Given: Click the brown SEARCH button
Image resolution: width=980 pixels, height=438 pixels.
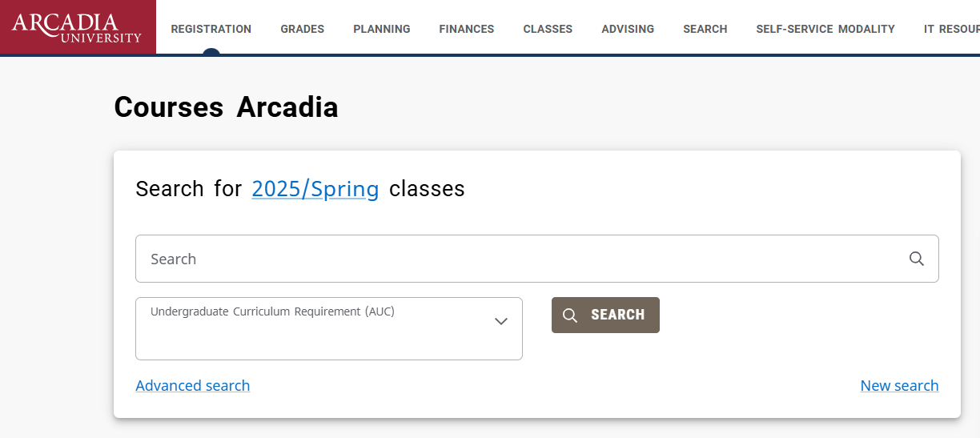Looking at the screenshot, I should click(605, 315).
